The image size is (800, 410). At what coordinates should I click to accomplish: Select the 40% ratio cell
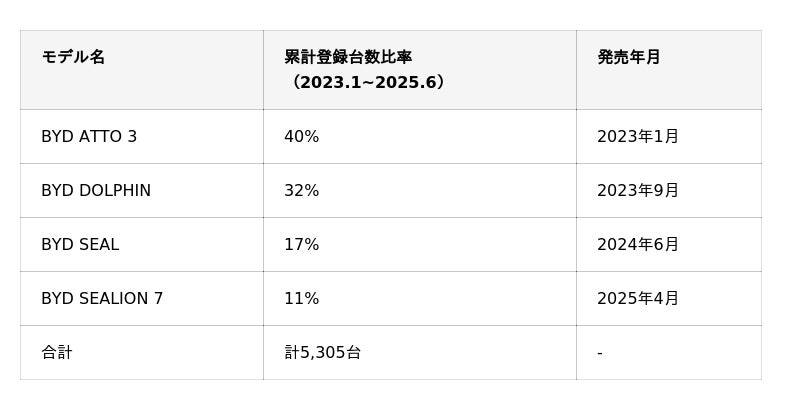(x=301, y=137)
